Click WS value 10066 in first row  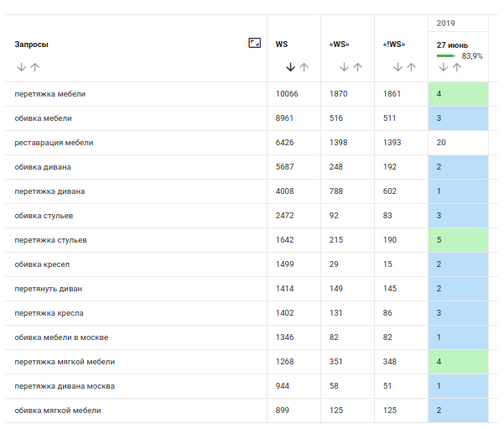pyautogui.click(x=287, y=94)
